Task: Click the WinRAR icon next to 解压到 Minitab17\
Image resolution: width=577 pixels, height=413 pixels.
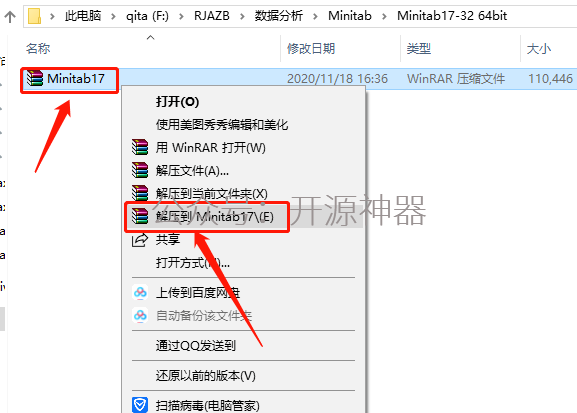Action: (x=140, y=216)
